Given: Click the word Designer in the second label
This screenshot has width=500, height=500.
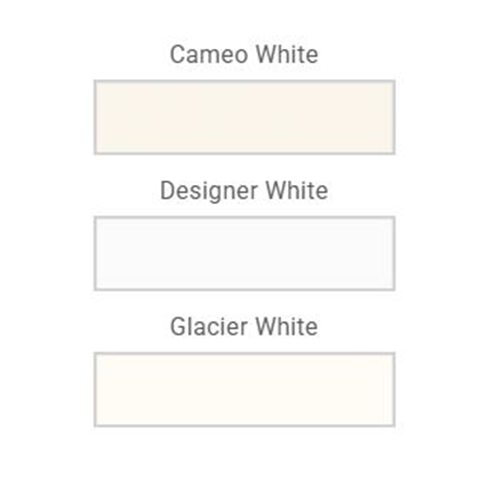Looking at the screenshot, I should click(x=209, y=191).
